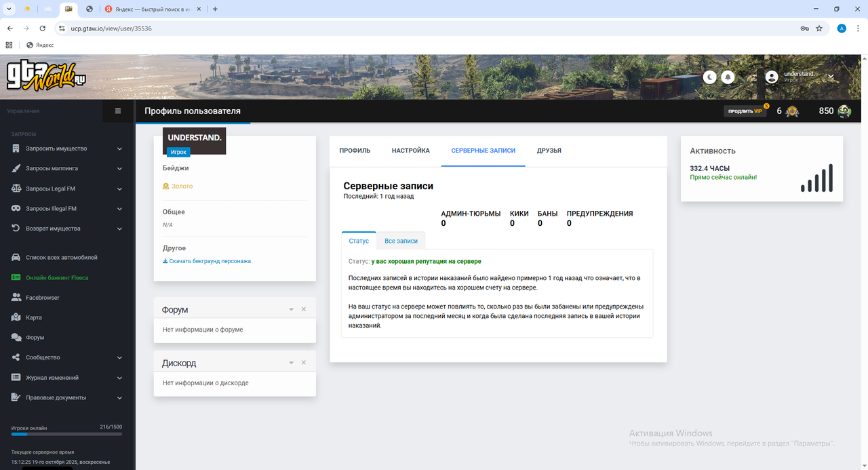Click Запросы Legal FM scales icon
The image size is (868, 470).
pyautogui.click(x=16, y=189)
